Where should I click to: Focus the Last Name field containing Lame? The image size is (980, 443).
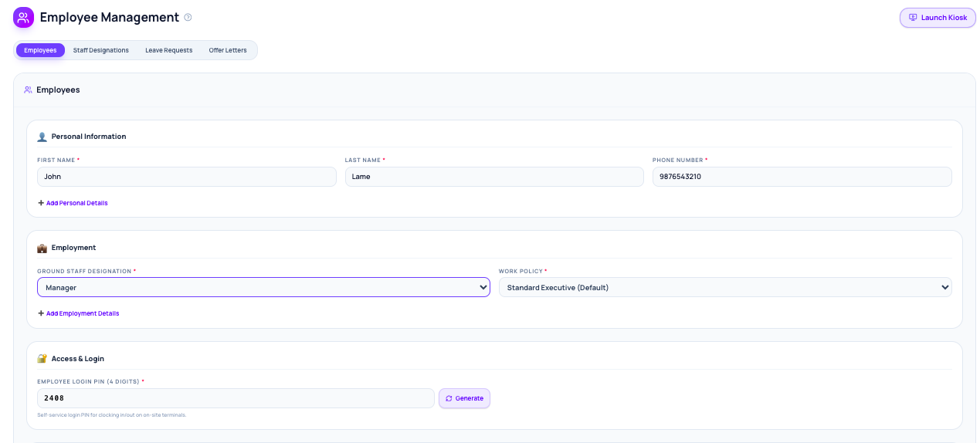(494, 177)
